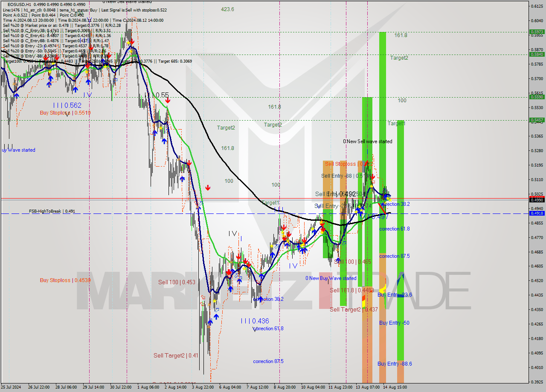The width and height of the screenshot is (546, 392).
Task: Click the 'Buy Stoploss | 0.4539' label
Action: (x=65, y=280)
